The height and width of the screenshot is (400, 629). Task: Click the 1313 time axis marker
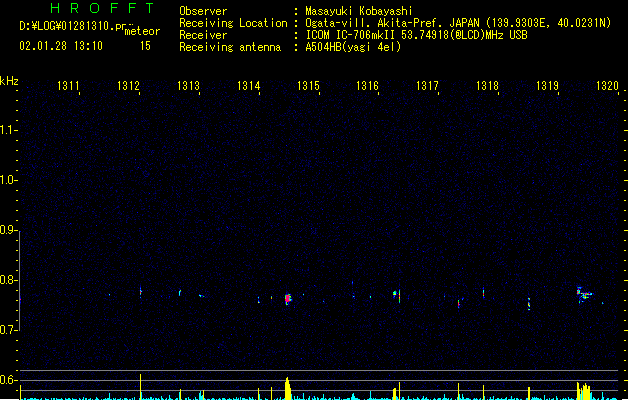click(x=188, y=86)
